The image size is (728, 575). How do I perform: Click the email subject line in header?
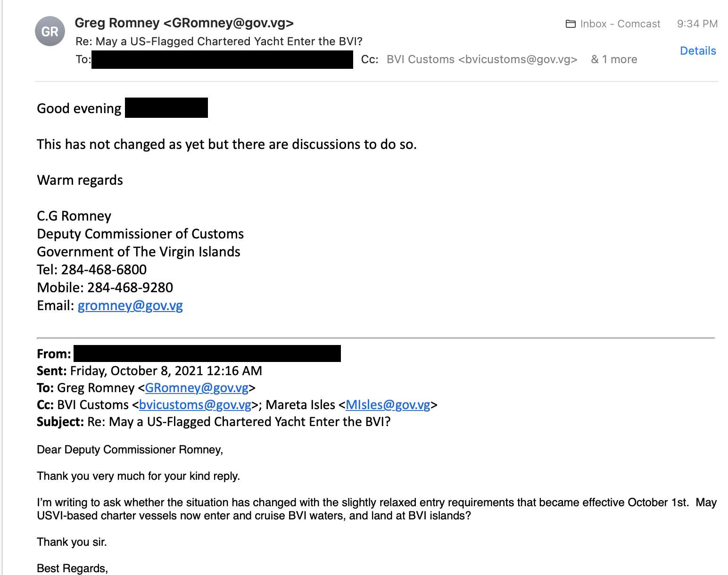(x=219, y=41)
